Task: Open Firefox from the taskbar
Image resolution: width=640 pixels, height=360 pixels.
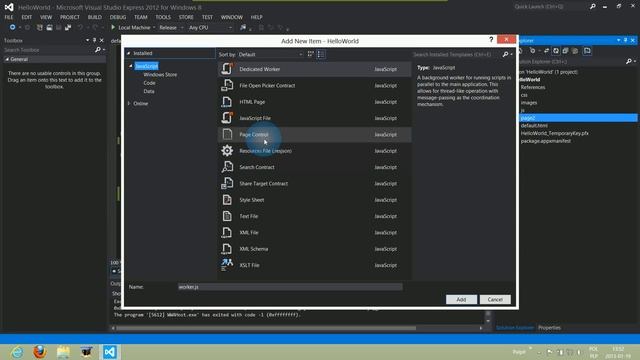Action: 40,352
